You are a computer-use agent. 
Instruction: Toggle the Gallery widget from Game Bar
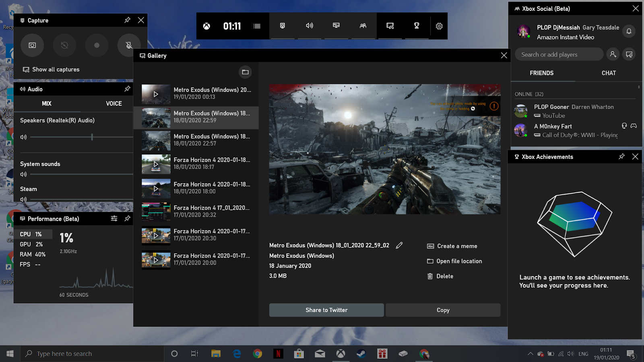(x=390, y=26)
